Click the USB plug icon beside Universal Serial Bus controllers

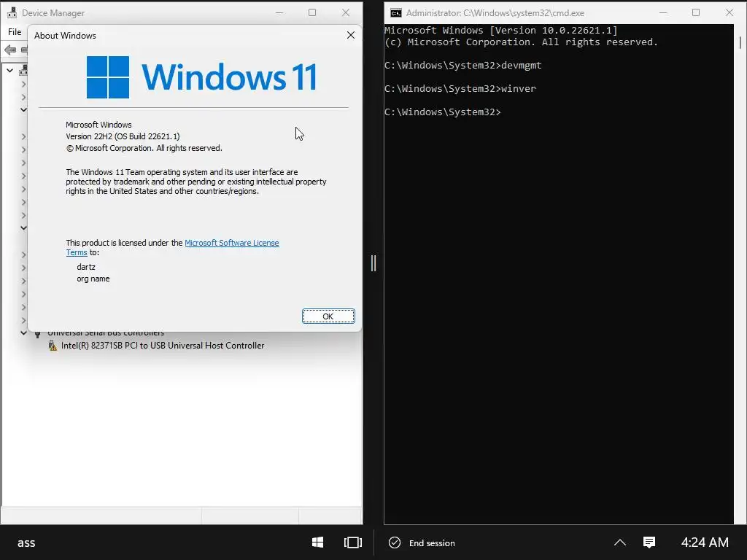pos(38,333)
